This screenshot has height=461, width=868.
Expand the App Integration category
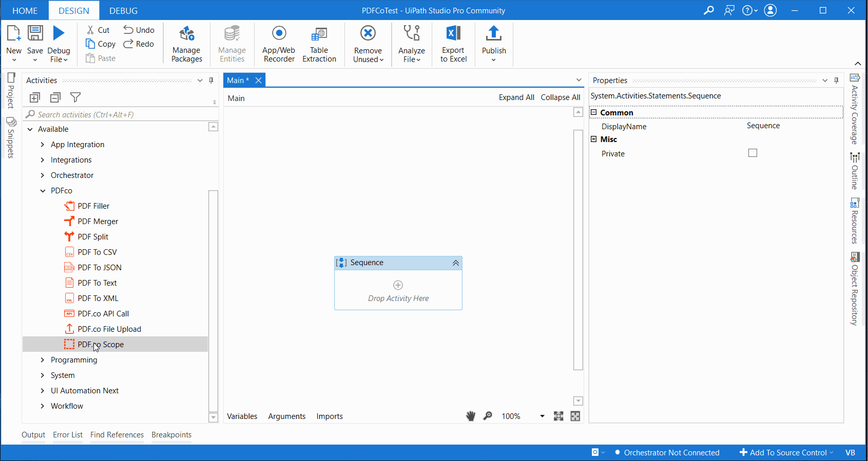[x=43, y=145]
